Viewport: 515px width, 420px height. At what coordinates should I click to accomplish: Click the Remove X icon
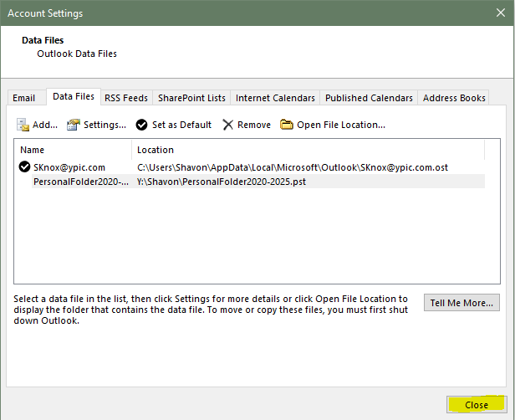coord(227,125)
